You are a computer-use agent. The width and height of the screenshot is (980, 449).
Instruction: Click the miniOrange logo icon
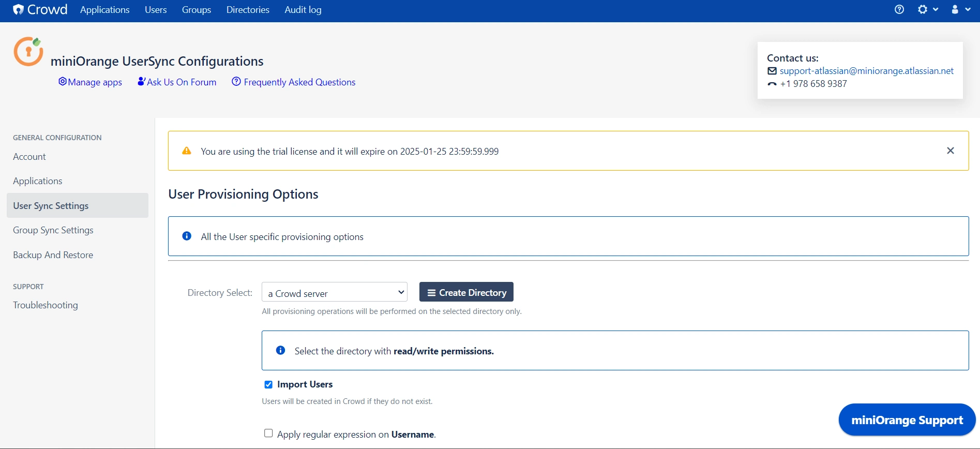pos(28,52)
